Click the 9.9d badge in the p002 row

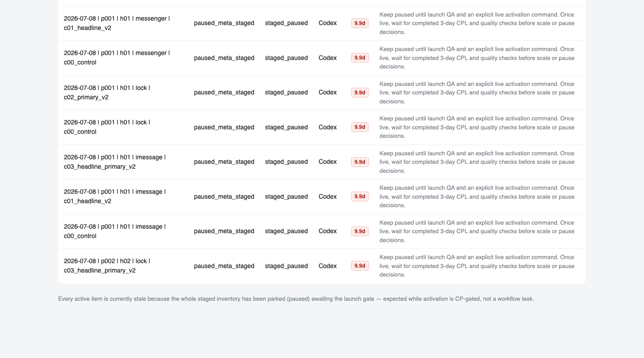point(360,266)
